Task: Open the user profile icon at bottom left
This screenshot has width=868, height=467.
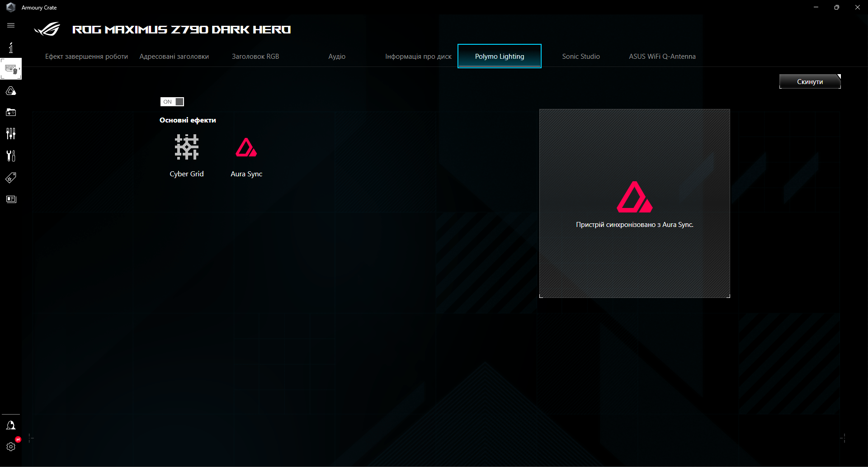Action: [11, 425]
